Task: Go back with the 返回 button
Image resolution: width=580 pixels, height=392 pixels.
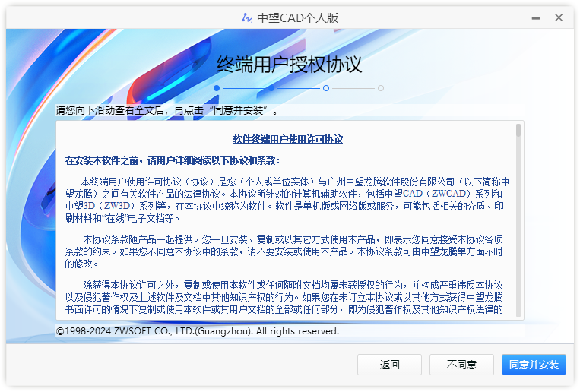Action: (389, 365)
